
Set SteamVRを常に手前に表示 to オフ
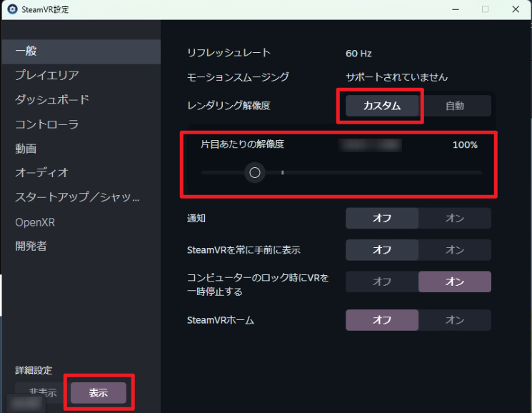[382, 250]
